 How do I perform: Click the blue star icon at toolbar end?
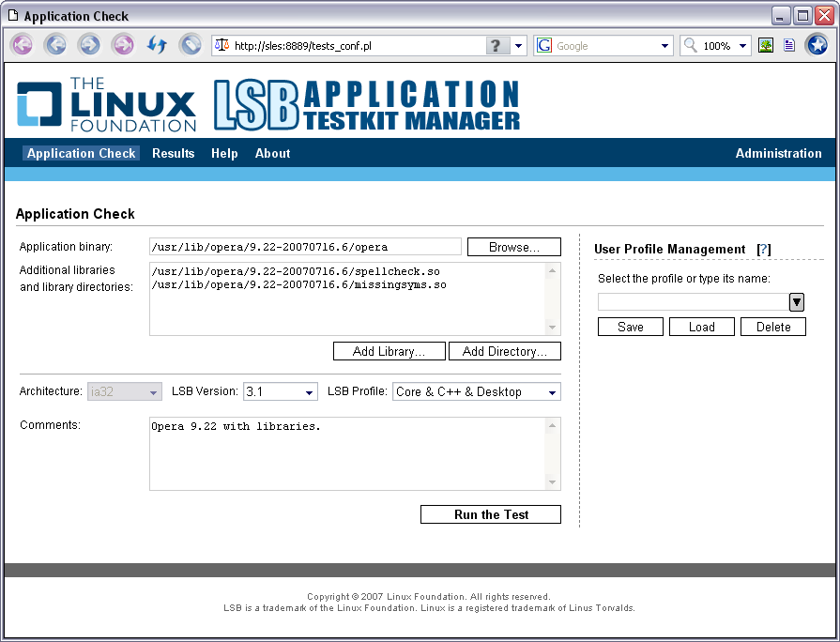(817, 45)
